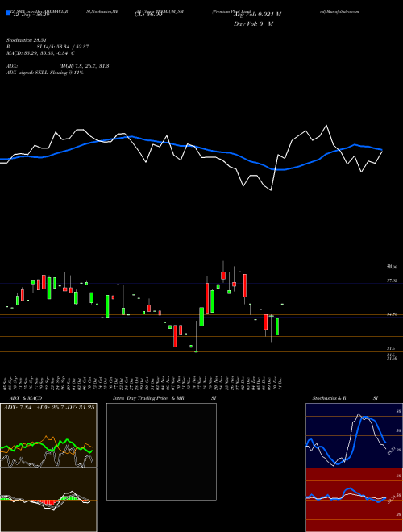This screenshot has height=532, width=403.
Task: Click the 37.92 price axis label
Action: 392,281
